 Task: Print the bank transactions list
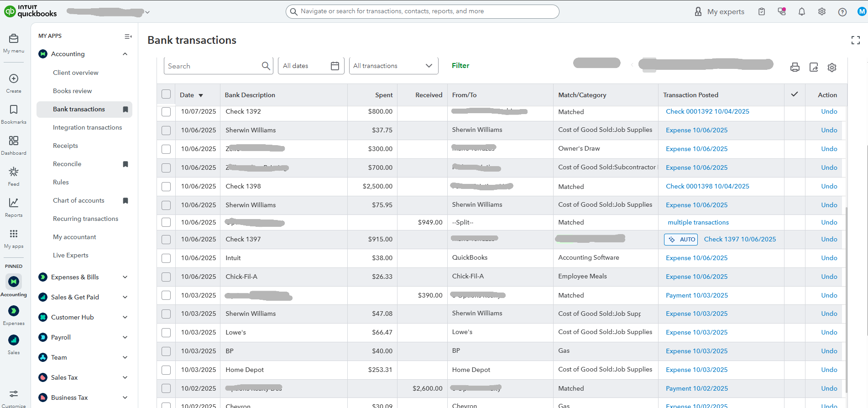(795, 67)
